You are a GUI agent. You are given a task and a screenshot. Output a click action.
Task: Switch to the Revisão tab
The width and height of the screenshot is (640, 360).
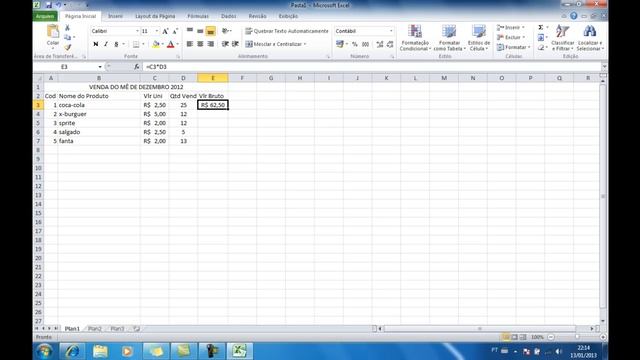click(258, 16)
